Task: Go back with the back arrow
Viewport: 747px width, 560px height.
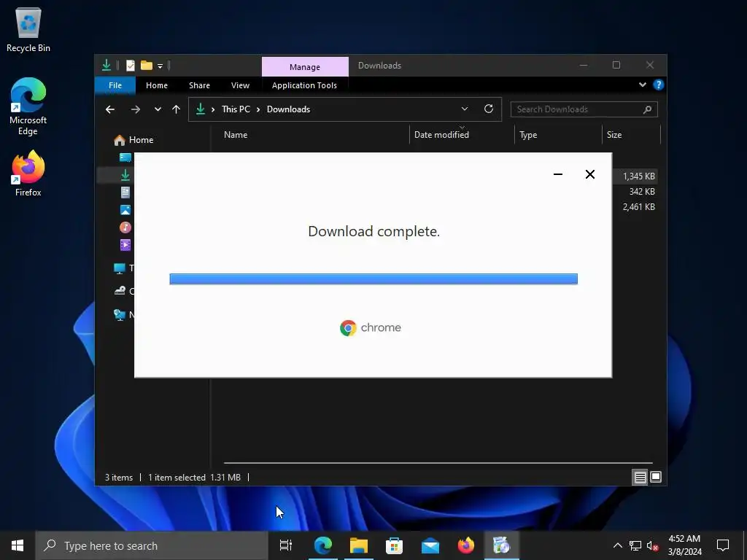Action: coord(110,109)
